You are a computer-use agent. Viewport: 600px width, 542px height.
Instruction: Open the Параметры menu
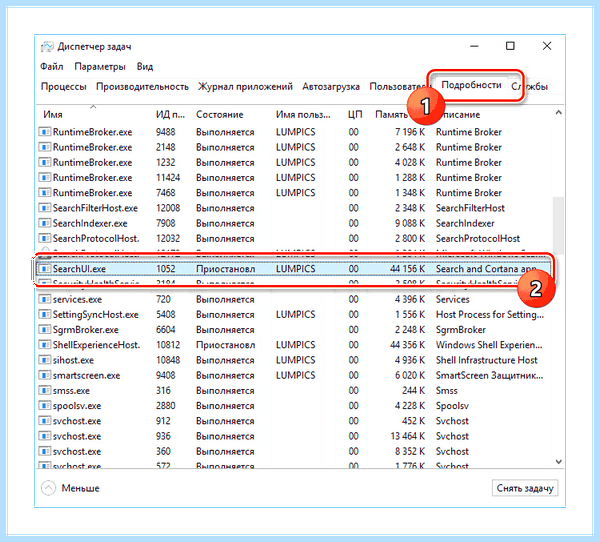[x=100, y=67]
